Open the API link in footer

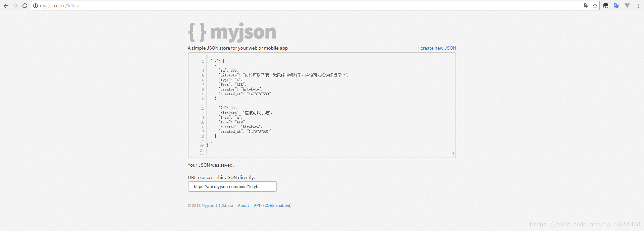257,206
